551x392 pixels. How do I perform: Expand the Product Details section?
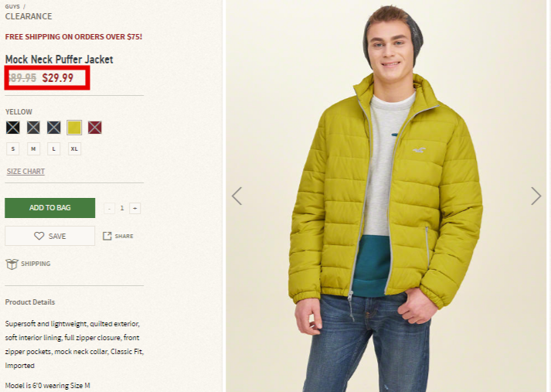click(x=30, y=302)
